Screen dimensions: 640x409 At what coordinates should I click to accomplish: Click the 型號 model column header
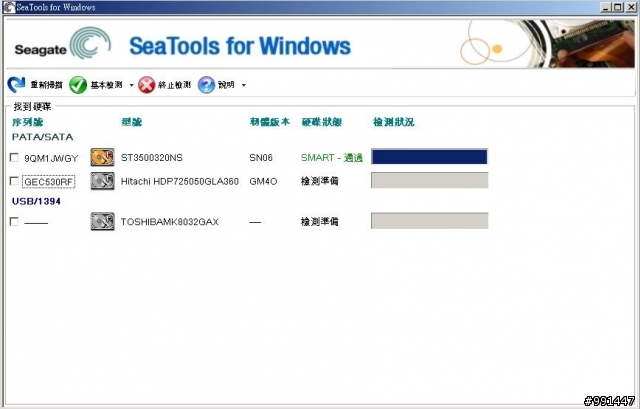[131, 122]
